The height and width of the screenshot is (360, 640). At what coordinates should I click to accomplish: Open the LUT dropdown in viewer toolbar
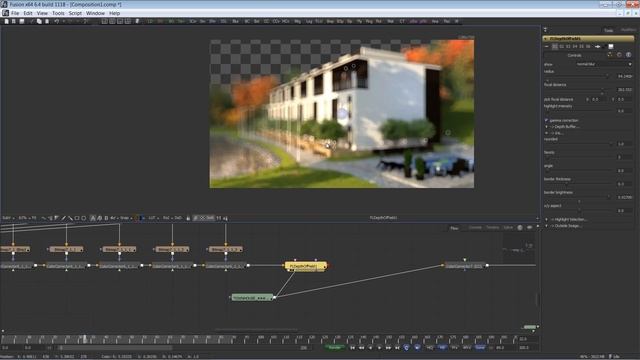(153, 218)
